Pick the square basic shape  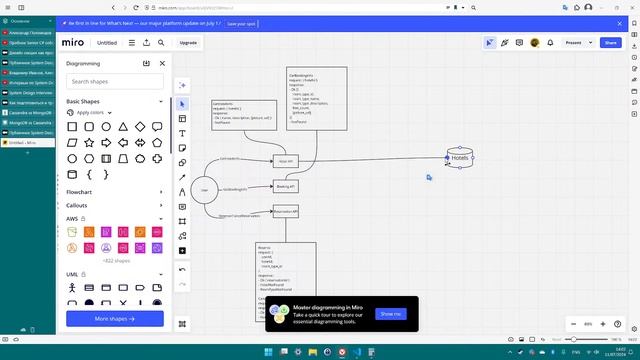tap(72, 127)
